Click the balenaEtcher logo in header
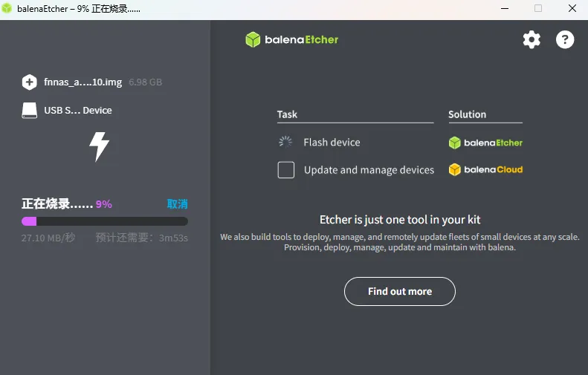The width and height of the screenshot is (588, 375). (x=291, y=39)
